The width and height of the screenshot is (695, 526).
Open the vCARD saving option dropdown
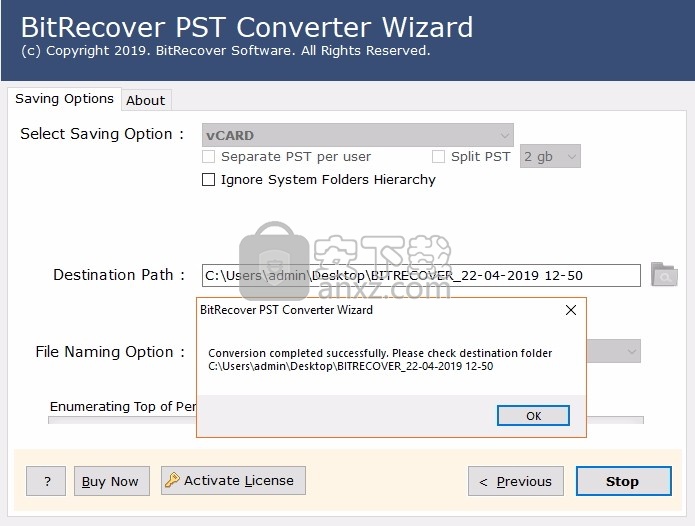[x=358, y=135]
